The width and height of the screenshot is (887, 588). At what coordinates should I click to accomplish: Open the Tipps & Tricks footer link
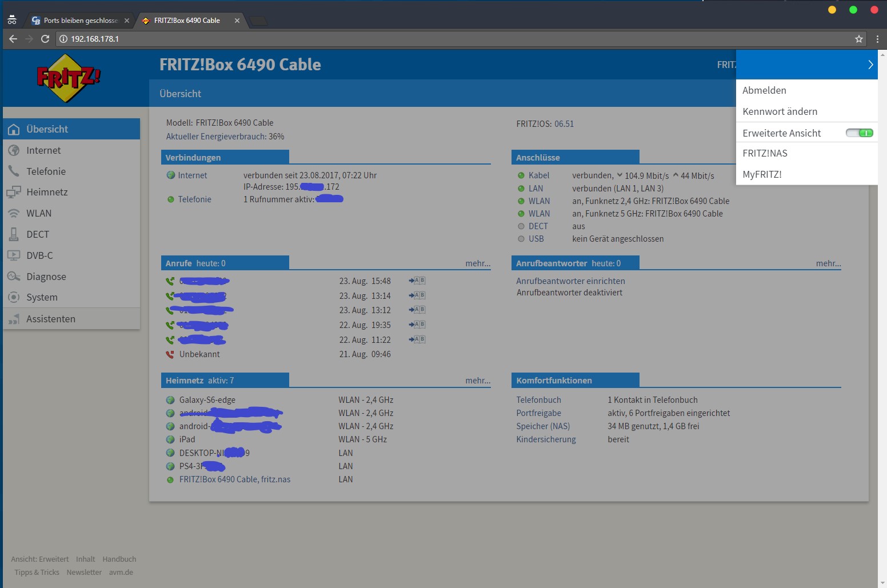(37, 572)
